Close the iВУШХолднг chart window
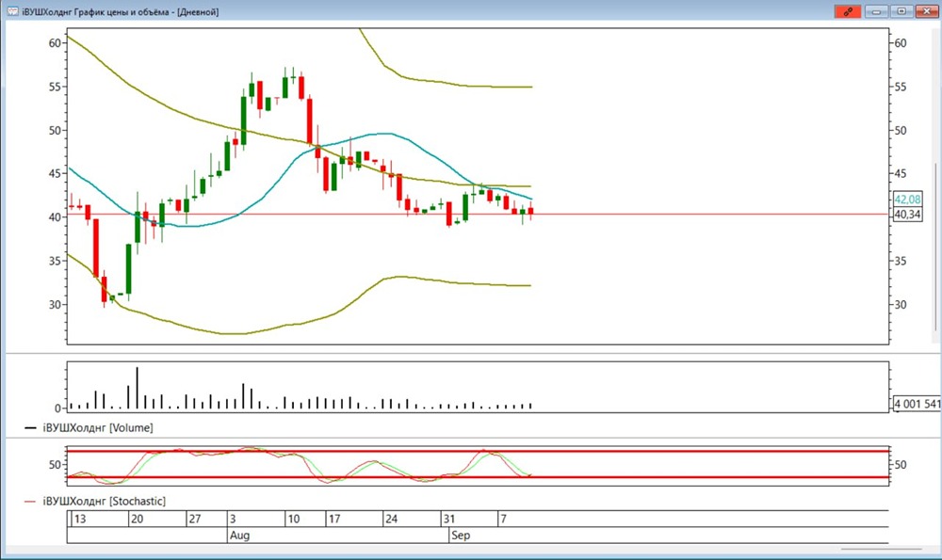The width and height of the screenshot is (942, 560). click(927, 11)
